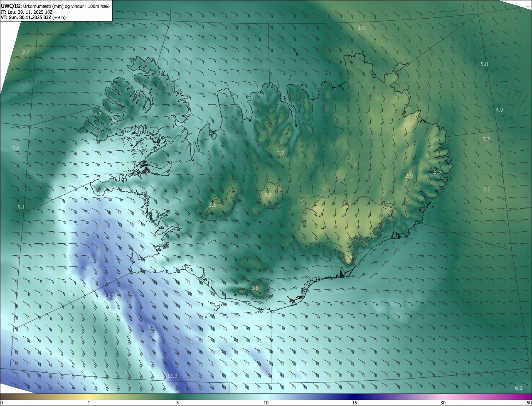Click the 2.7 value on the glacier
The width and height of the screenshot is (532, 406).
pyautogui.click(x=268, y=196)
